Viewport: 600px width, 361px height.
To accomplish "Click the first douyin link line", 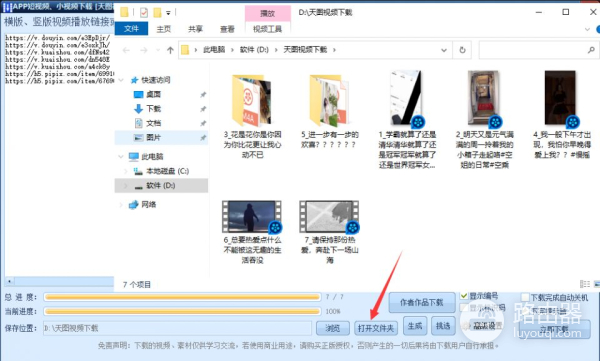I will pos(58,38).
